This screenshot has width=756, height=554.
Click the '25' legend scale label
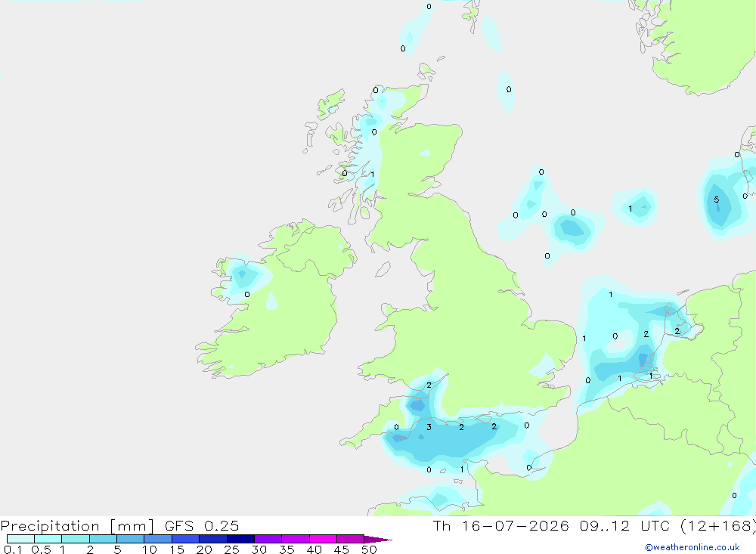coord(231,549)
